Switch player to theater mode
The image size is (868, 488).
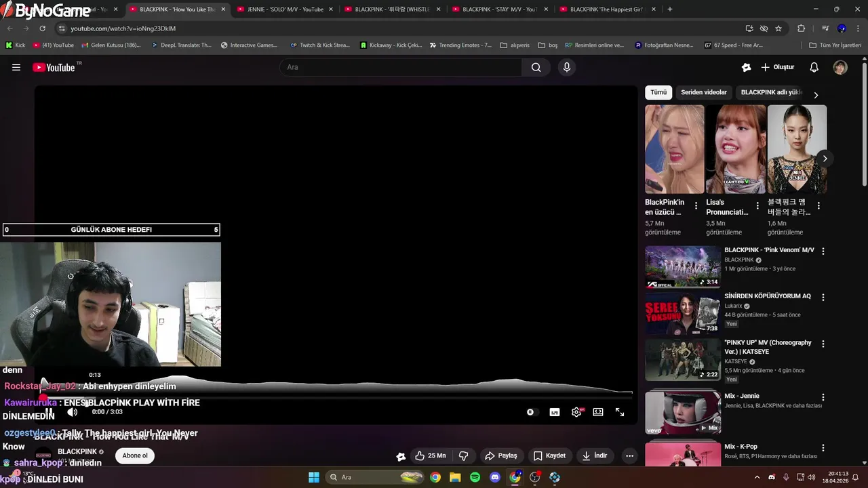click(x=598, y=412)
